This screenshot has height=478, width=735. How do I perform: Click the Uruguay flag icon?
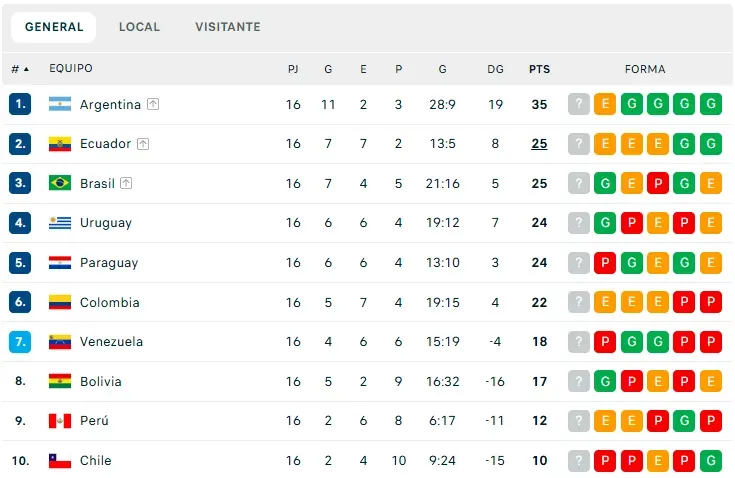(60, 223)
